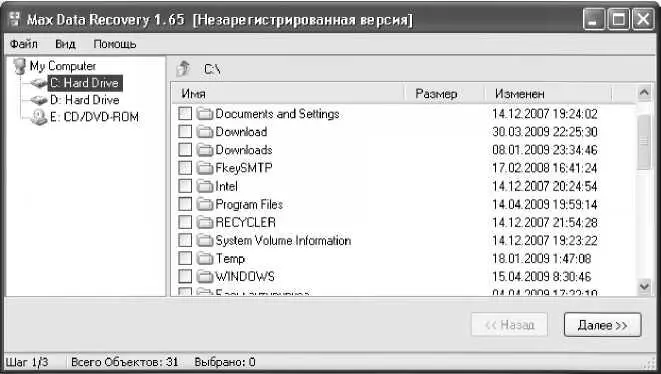The width and height of the screenshot is (661, 374).
Task: Maximize the Max Data Recovery window
Action: [x=618, y=19]
